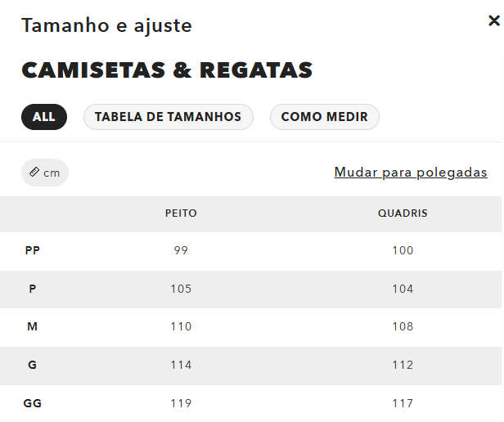
Task: Click Mudar para polegadas link
Action: tap(411, 173)
